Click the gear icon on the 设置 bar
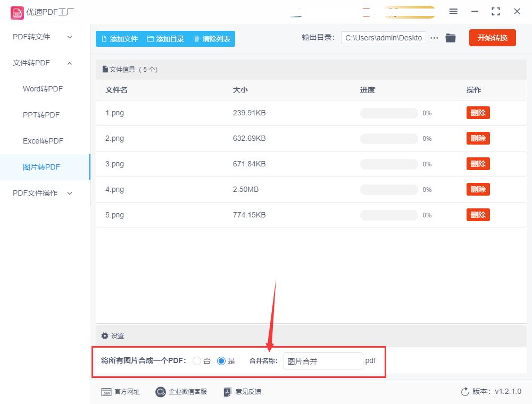Viewport: 532px width, 404px height. click(x=105, y=335)
